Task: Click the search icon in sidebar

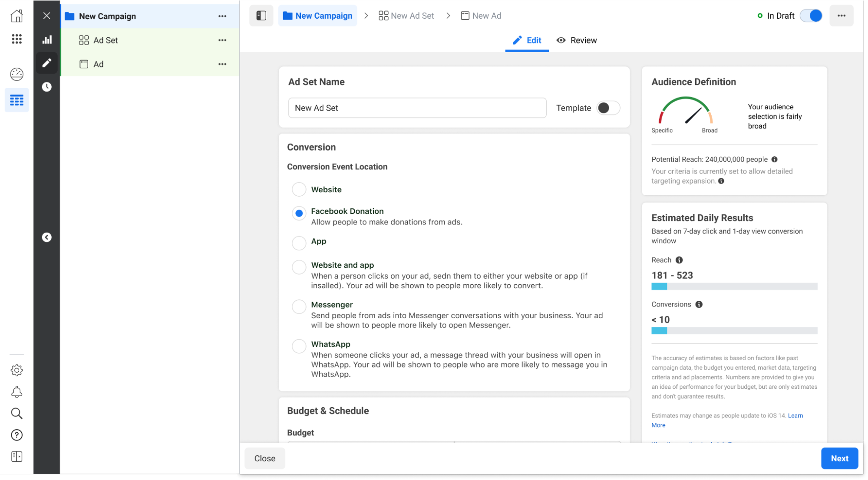Action: (x=17, y=413)
